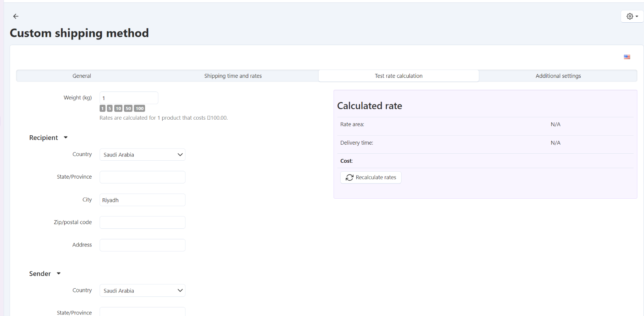Click the back arrow icon

(x=16, y=16)
